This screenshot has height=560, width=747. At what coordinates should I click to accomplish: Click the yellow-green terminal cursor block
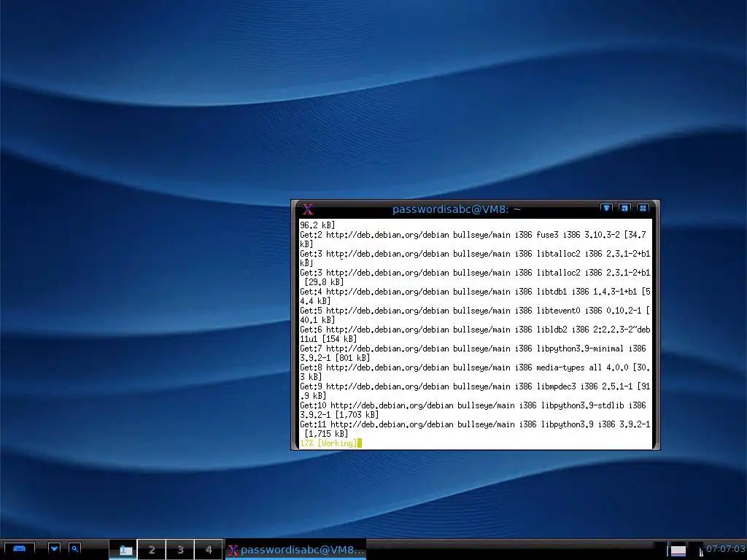(x=360, y=443)
